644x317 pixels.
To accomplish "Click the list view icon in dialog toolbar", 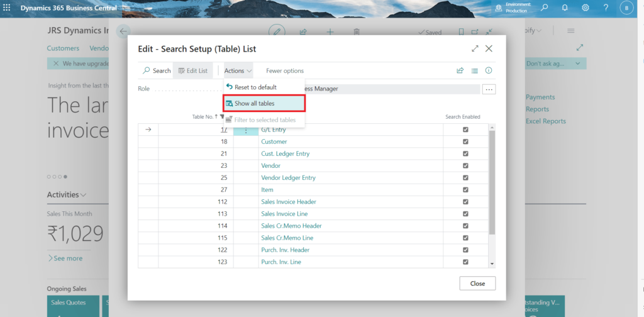I will [x=474, y=70].
